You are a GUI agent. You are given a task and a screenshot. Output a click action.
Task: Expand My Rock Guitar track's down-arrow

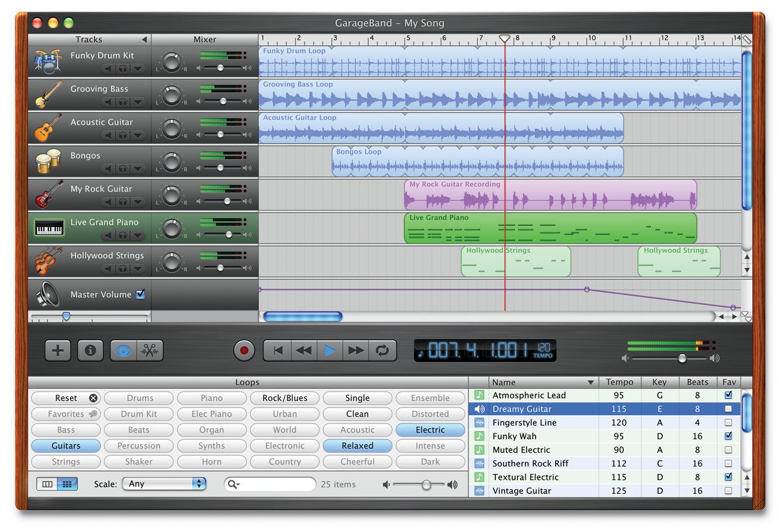coord(138,202)
